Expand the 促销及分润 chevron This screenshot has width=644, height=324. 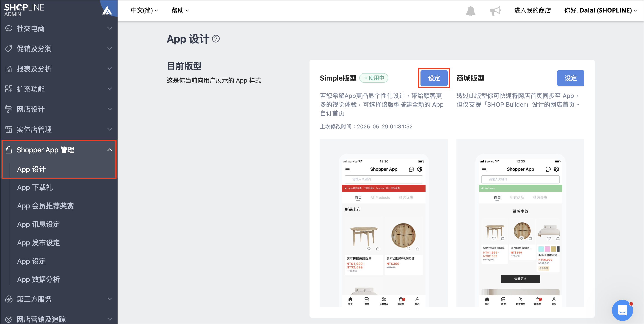pyautogui.click(x=109, y=48)
